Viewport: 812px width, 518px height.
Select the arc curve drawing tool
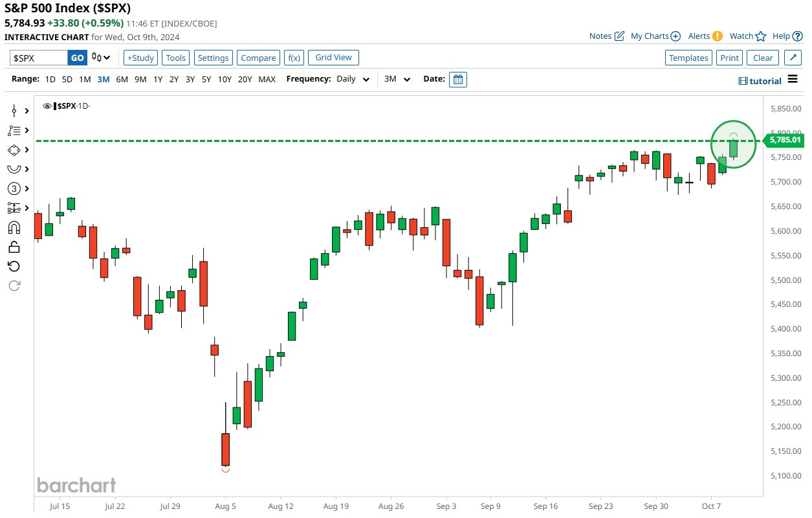tap(14, 169)
